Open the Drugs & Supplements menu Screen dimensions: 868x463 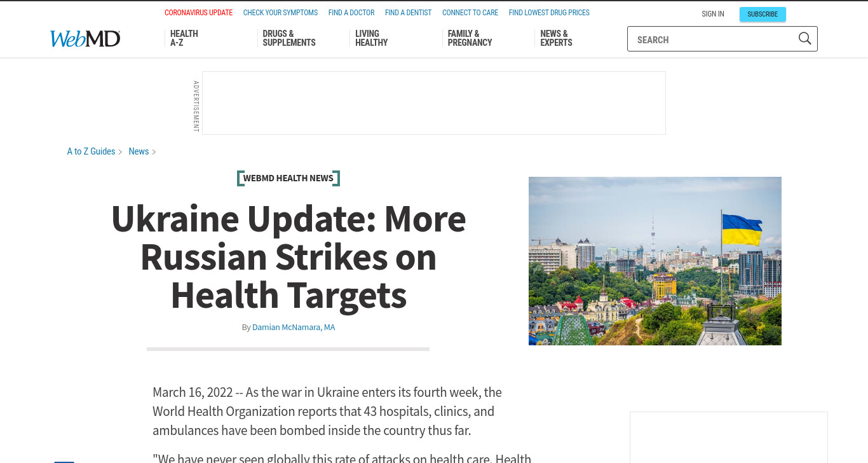289,38
